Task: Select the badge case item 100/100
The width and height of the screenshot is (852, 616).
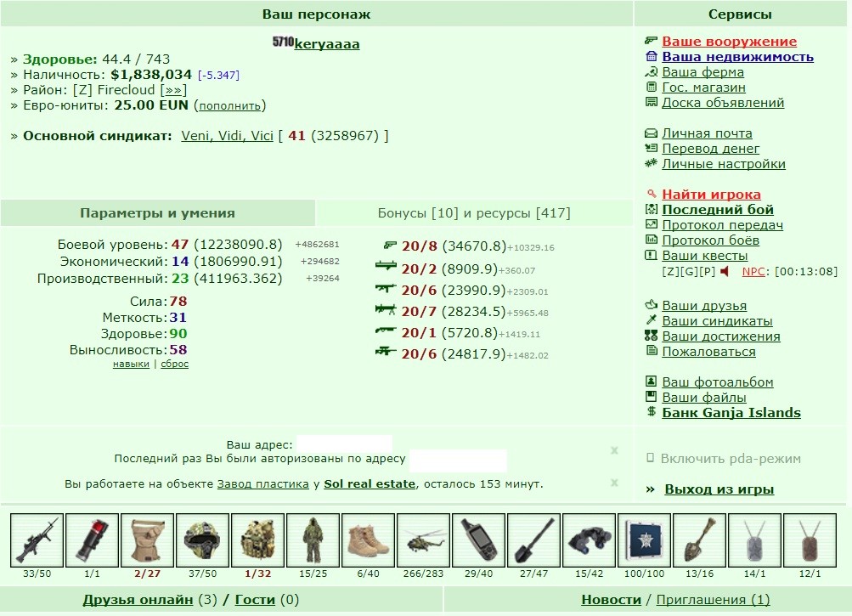Action: click(x=645, y=540)
